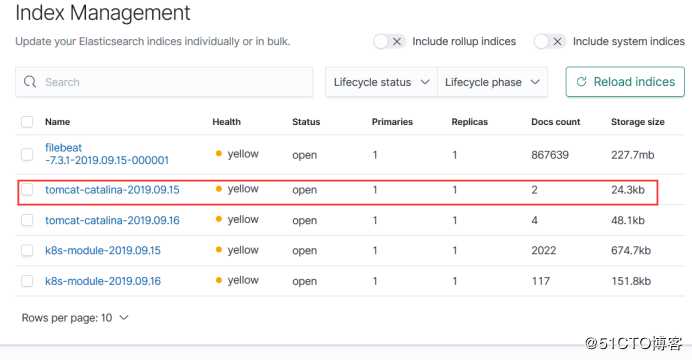Image resolution: width=692 pixels, height=360 pixels.
Task: Check the select-all checkbox in header
Action: (x=27, y=122)
